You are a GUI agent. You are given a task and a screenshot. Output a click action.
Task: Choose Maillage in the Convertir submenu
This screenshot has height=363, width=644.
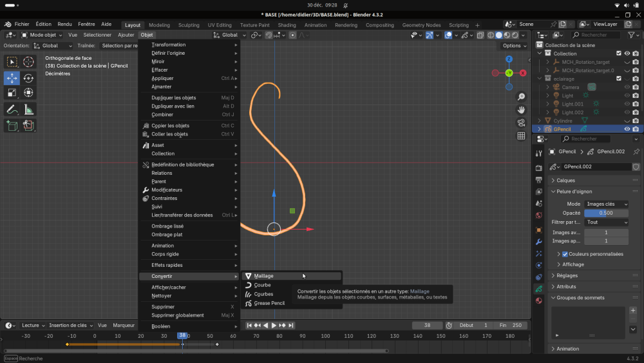[x=263, y=276]
